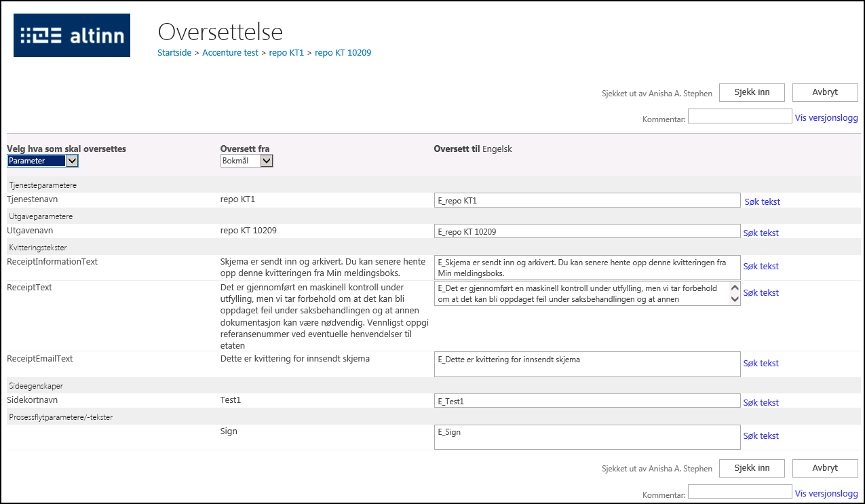Click scroll up arrow in ReceiptText textarea
Viewport: 865px width, 504px height.
[734, 288]
